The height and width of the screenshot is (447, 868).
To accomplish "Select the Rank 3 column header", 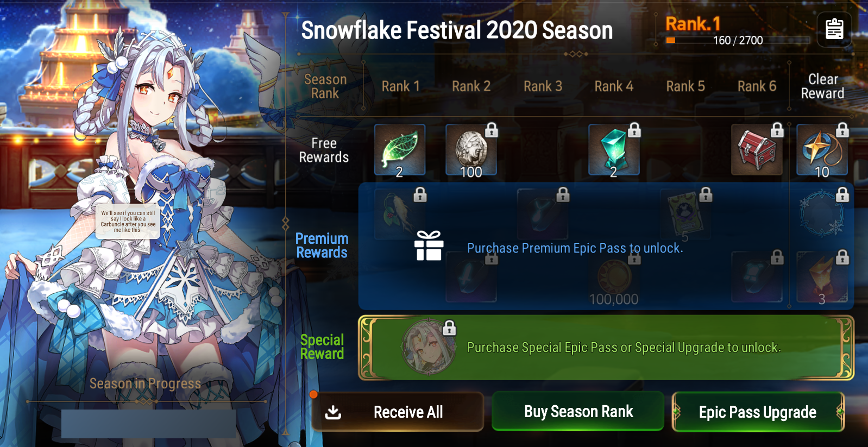I will click(x=543, y=86).
